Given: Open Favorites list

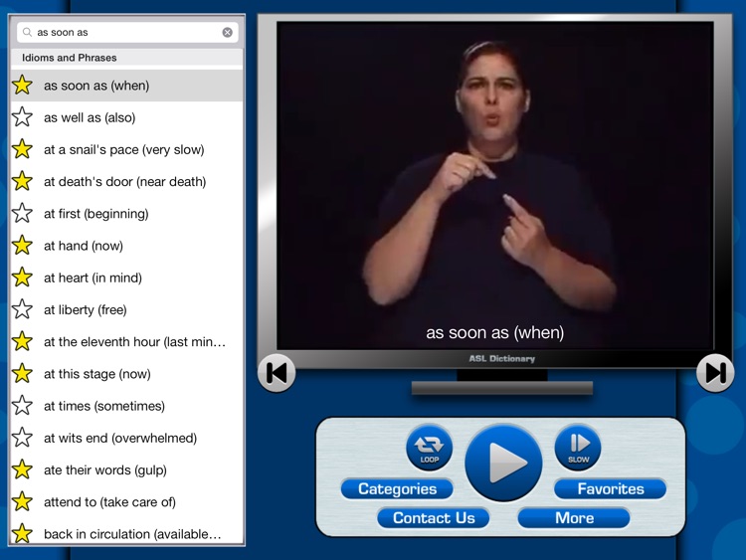Looking at the screenshot, I should point(611,489).
